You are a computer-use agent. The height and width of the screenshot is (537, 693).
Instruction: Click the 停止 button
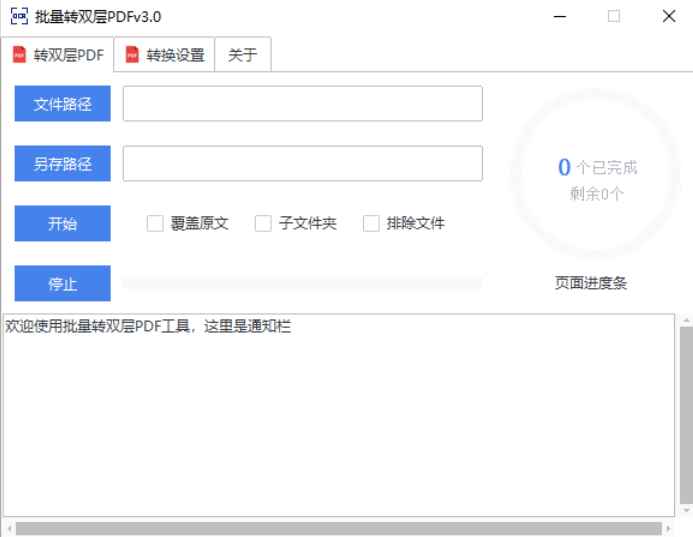[62, 283]
